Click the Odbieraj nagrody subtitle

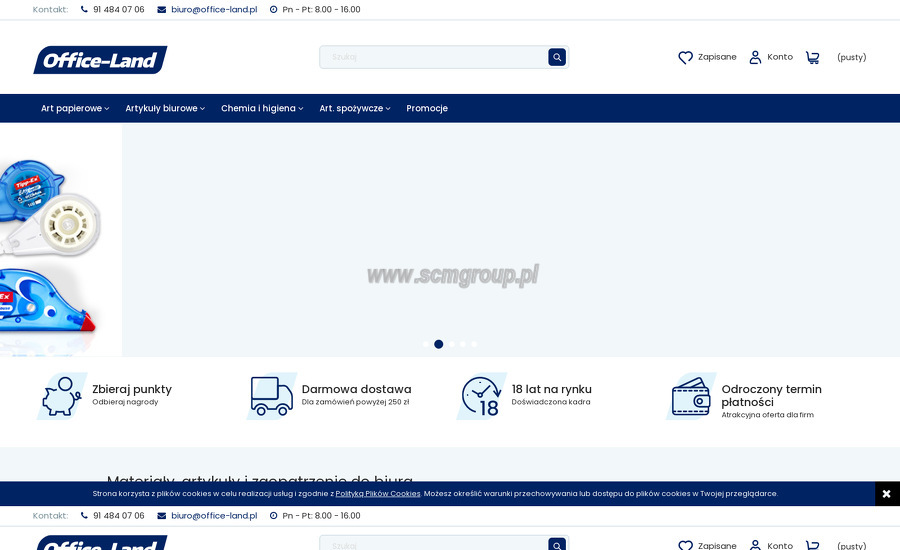[125, 402]
